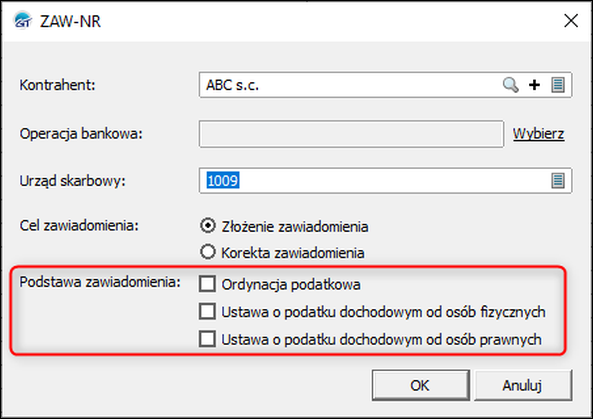Click the Urząd skarbowy field containing 1009
593x419 pixels.
click(x=385, y=181)
